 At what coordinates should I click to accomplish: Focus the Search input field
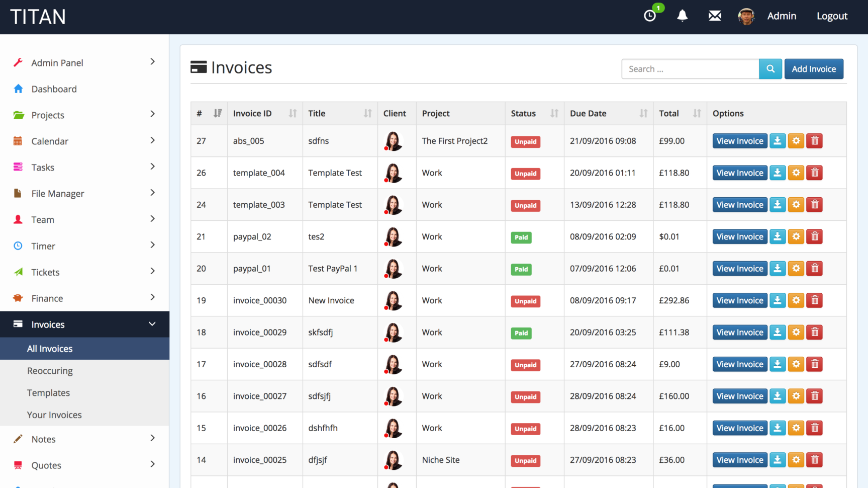pyautogui.click(x=690, y=69)
